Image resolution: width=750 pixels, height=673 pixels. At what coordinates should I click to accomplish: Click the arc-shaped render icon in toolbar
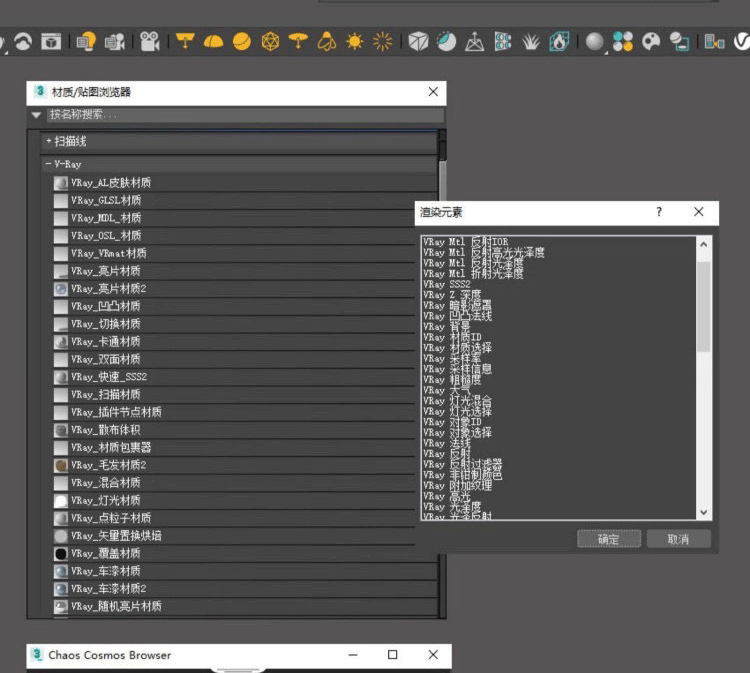coord(23,42)
